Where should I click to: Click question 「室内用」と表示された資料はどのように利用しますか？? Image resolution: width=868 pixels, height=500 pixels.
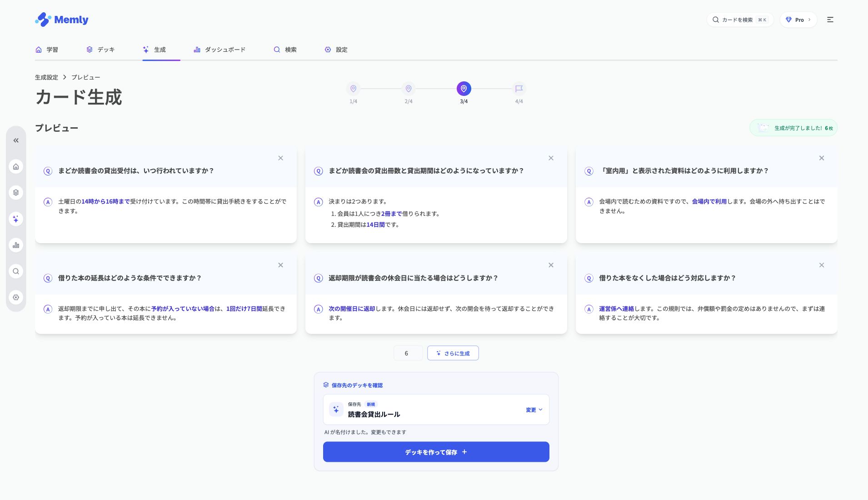(684, 171)
